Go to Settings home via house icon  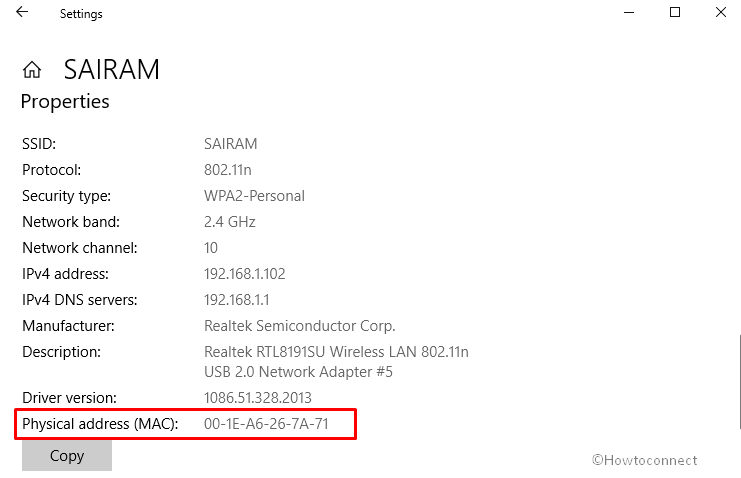pos(32,70)
